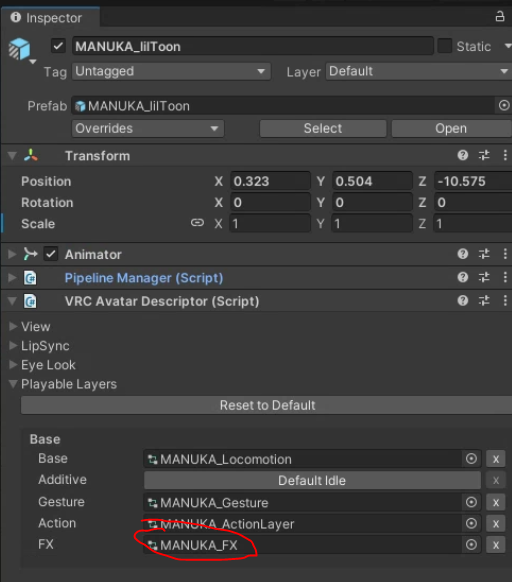This screenshot has height=582, width=512.
Task: Open VRC Avatar Descriptor help reference
Action: click(463, 301)
